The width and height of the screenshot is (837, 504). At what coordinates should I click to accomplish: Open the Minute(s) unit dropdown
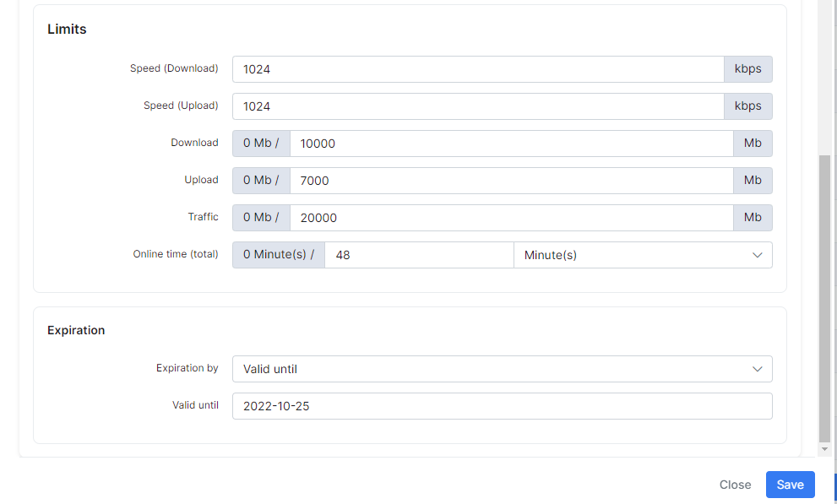[x=643, y=255]
